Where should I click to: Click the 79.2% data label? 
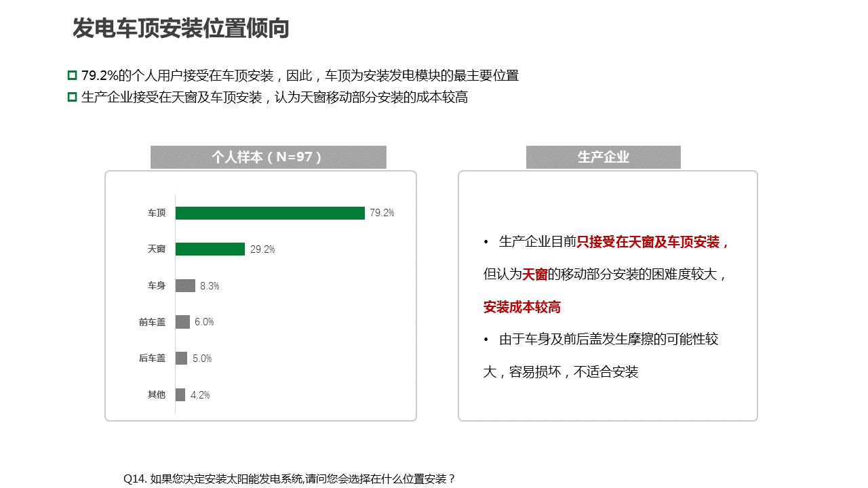coord(382,213)
